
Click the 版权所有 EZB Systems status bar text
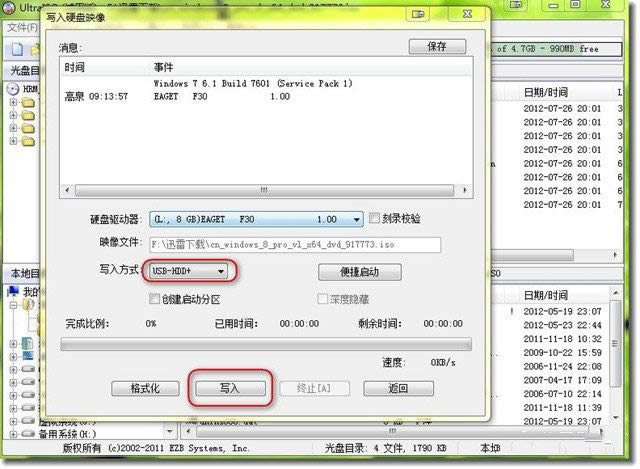[156, 448]
